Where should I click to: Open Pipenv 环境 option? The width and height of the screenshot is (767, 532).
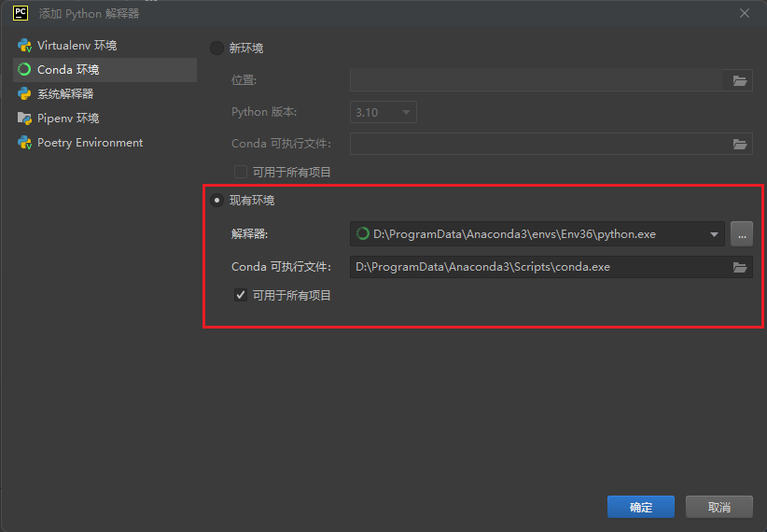pos(105,118)
